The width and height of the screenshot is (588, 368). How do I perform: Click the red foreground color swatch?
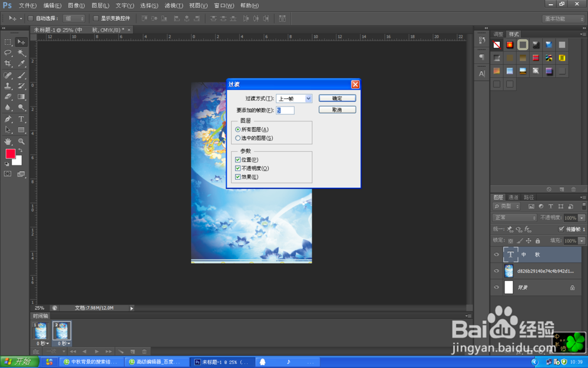(x=10, y=153)
